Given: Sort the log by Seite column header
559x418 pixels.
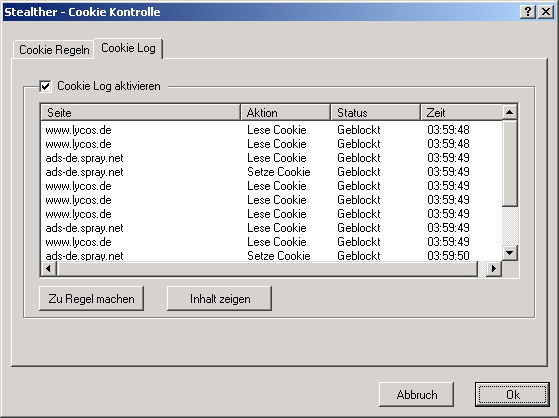Looking at the screenshot, I should [141, 112].
